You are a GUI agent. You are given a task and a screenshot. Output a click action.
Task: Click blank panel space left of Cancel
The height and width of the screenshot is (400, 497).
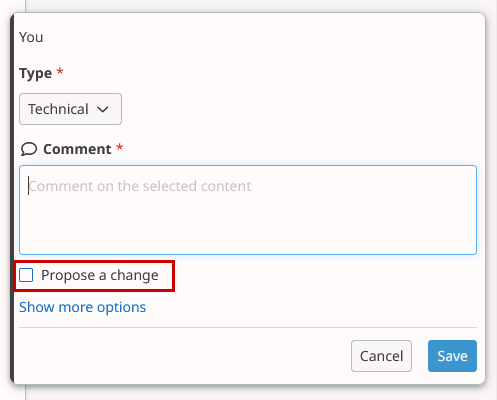[183, 356]
